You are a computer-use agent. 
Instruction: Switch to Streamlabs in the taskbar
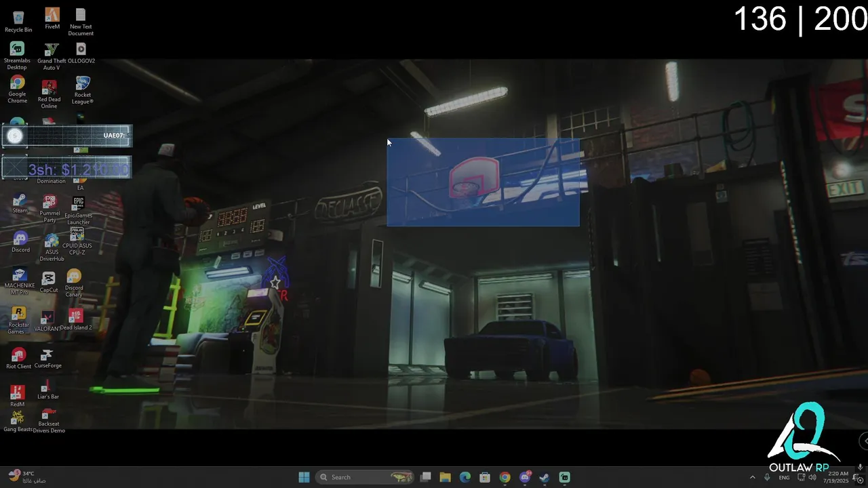[x=564, y=477]
